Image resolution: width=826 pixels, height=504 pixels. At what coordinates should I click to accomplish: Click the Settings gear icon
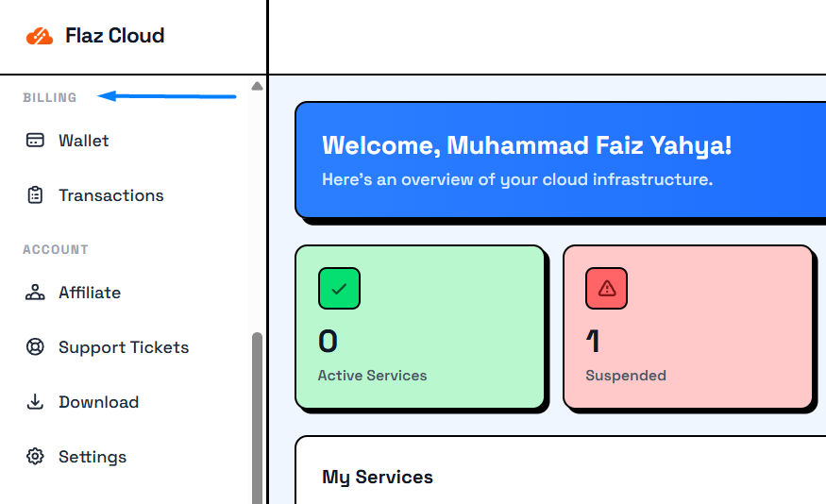[x=35, y=457]
